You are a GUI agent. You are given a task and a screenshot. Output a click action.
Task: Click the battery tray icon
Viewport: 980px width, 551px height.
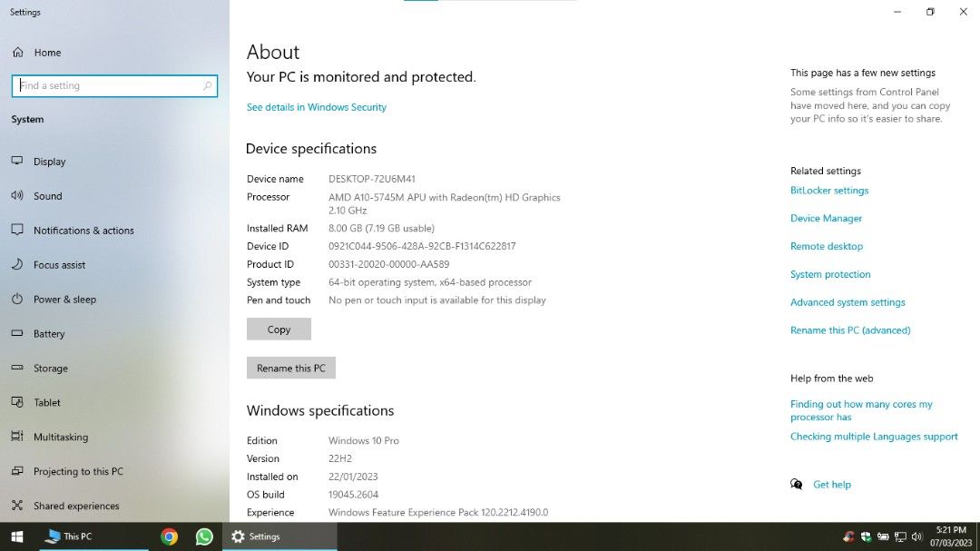click(883, 536)
